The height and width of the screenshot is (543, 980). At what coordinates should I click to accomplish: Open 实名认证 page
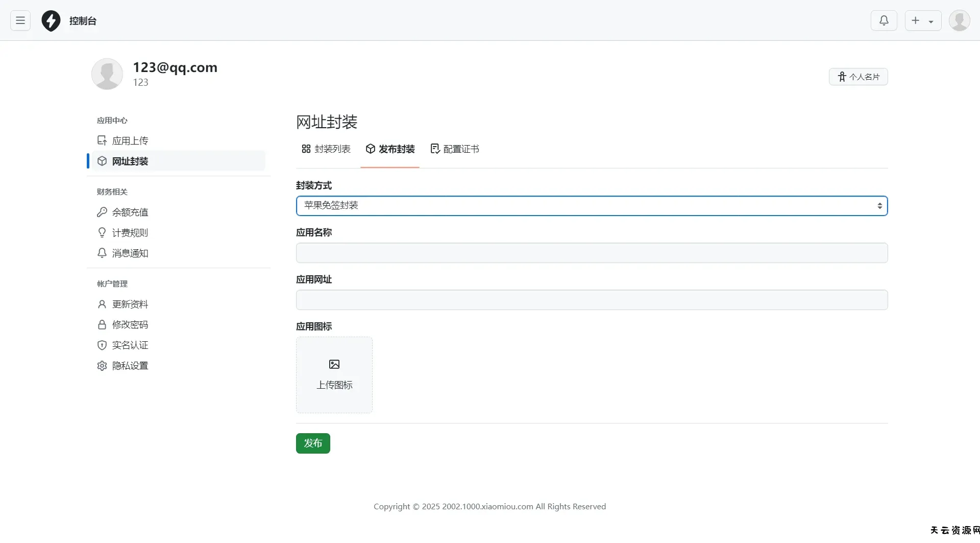click(130, 345)
